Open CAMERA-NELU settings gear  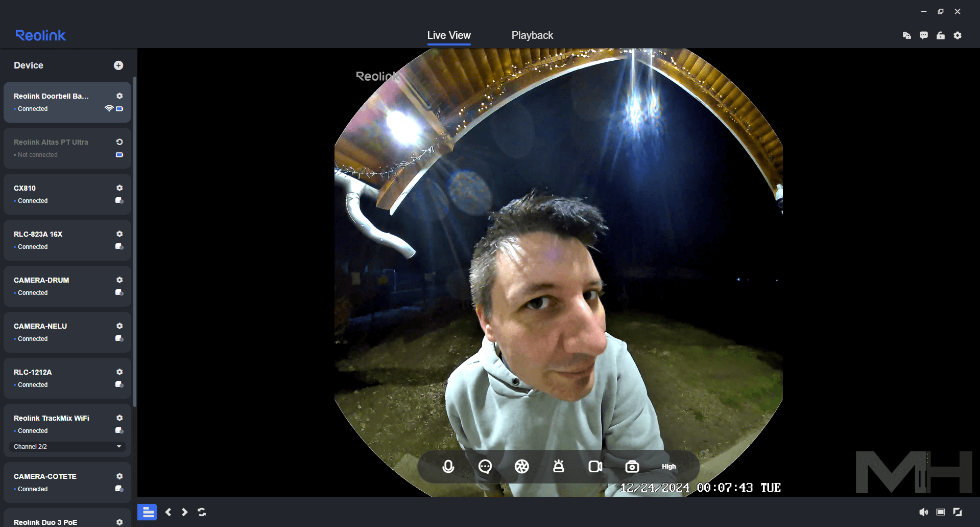[x=119, y=326]
